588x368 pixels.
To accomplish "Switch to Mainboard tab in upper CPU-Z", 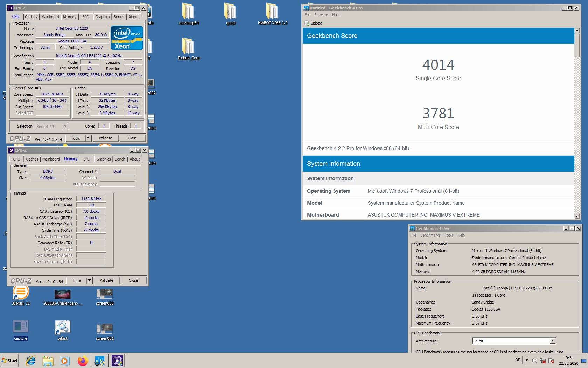I will tap(50, 17).
